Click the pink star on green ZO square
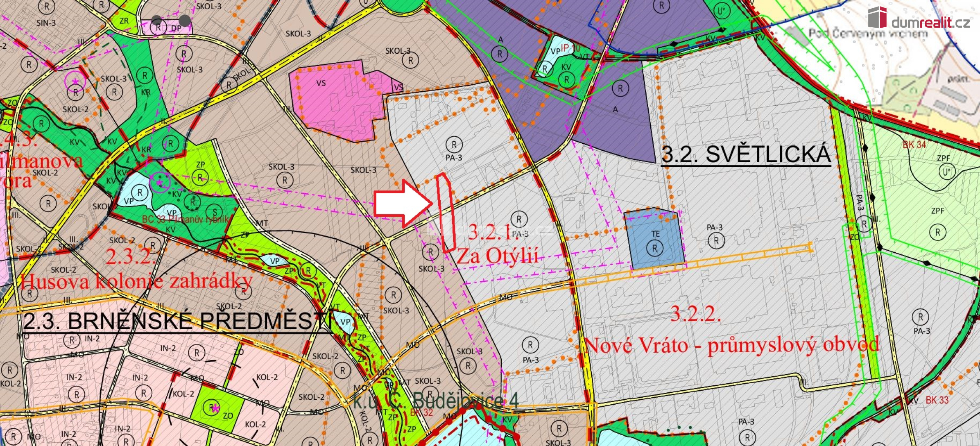This screenshot has width=980, height=446. pyautogui.click(x=215, y=408)
